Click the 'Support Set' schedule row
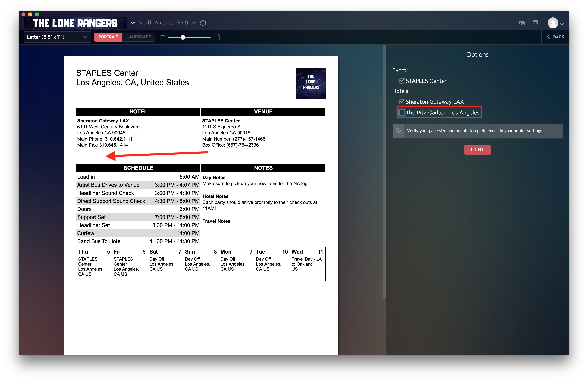Viewport: 588px width, 382px height. 138,217
